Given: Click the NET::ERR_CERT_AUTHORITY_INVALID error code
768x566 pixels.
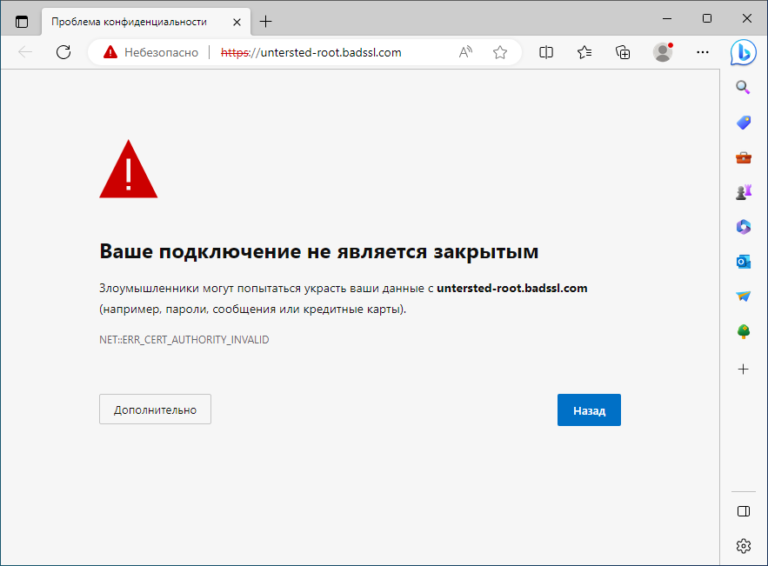Looking at the screenshot, I should [184, 340].
